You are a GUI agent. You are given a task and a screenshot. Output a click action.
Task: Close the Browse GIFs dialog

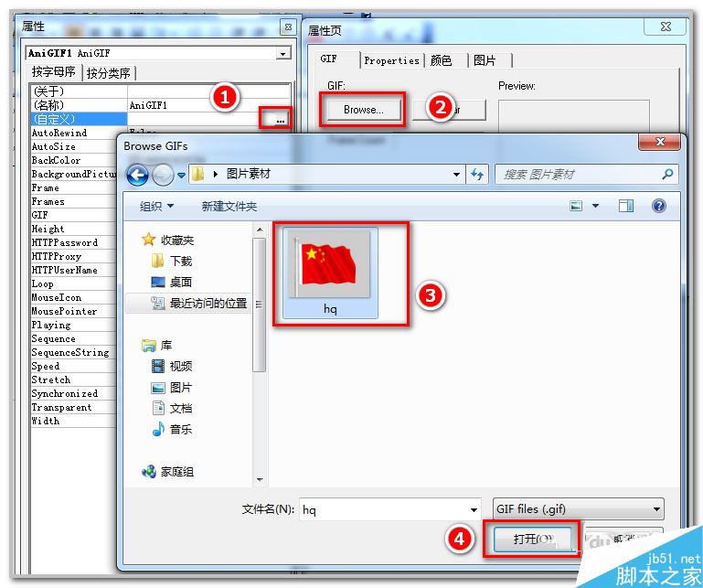659,142
